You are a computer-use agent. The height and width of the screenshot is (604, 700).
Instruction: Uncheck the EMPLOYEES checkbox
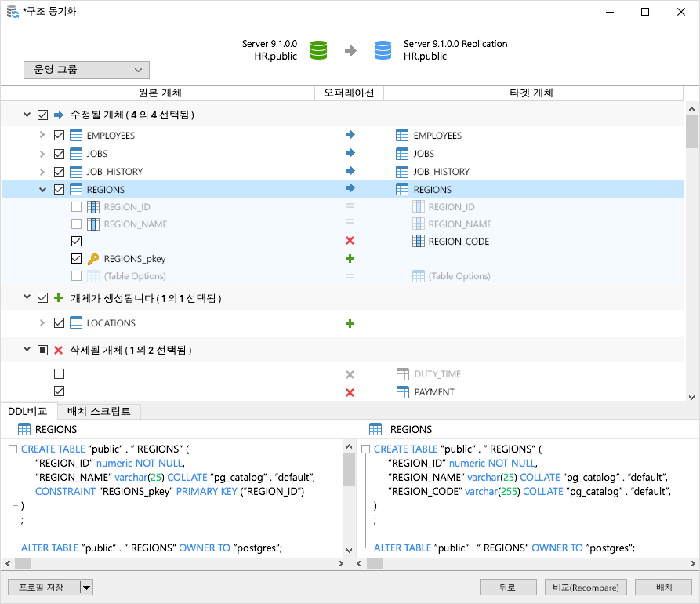pyautogui.click(x=59, y=136)
